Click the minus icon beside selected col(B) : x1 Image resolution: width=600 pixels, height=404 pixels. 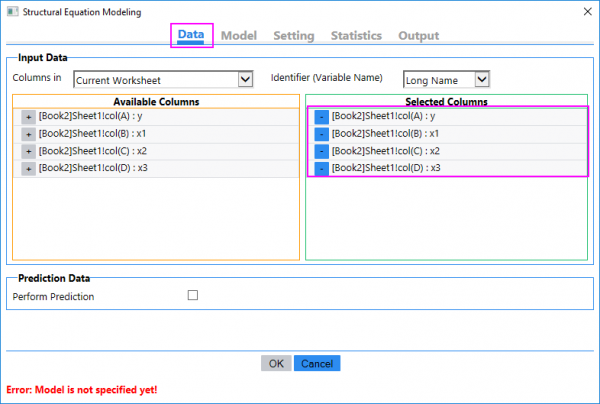pyautogui.click(x=321, y=134)
